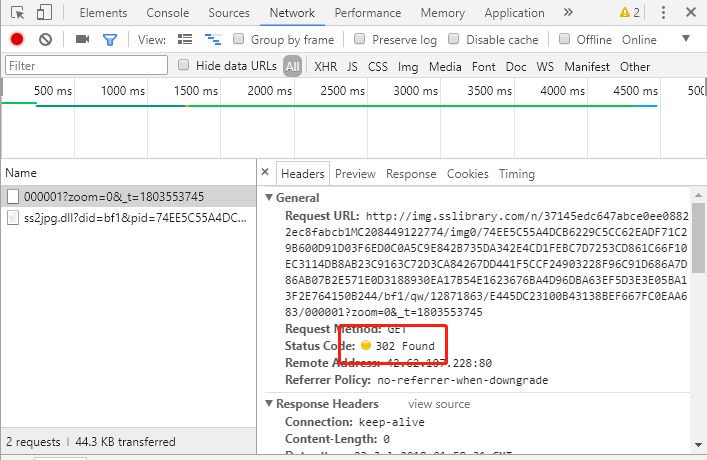Click the view source link
Screen dimensions: 707x460
[438, 404]
